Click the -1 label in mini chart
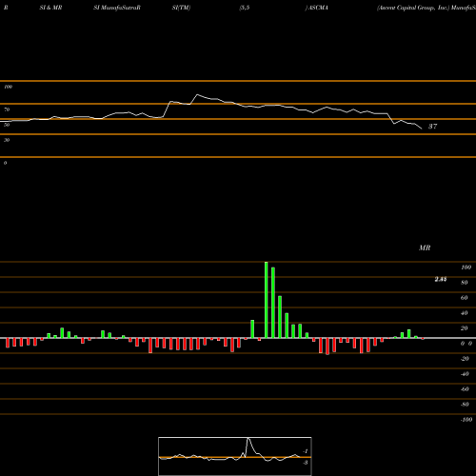Image resolution: width=476 pixels, height=476 pixels. click(305, 451)
